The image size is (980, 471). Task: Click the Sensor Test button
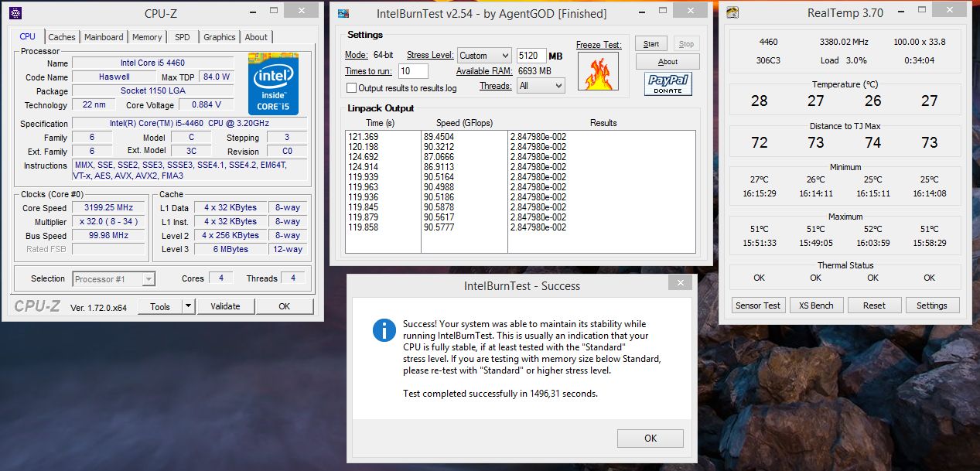click(x=758, y=305)
